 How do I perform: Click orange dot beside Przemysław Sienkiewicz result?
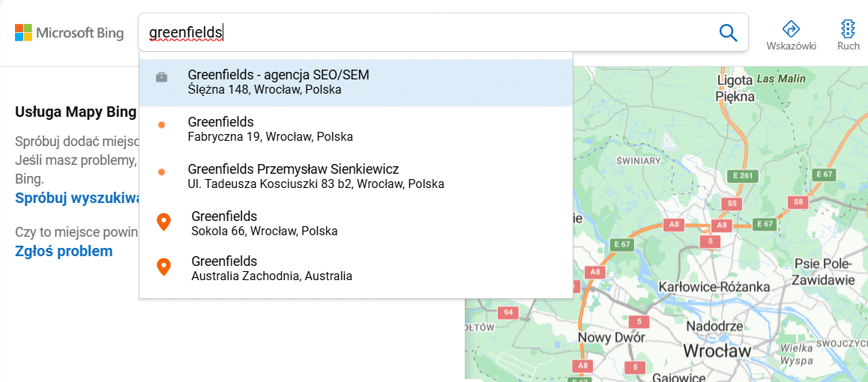pyautogui.click(x=162, y=172)
